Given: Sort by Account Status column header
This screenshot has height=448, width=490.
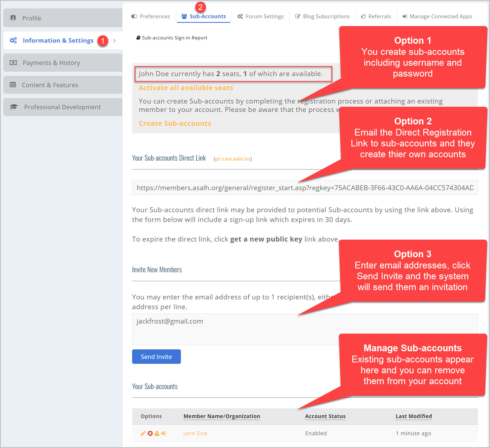Looking at the screenshot, I should [x=325, y=416].
